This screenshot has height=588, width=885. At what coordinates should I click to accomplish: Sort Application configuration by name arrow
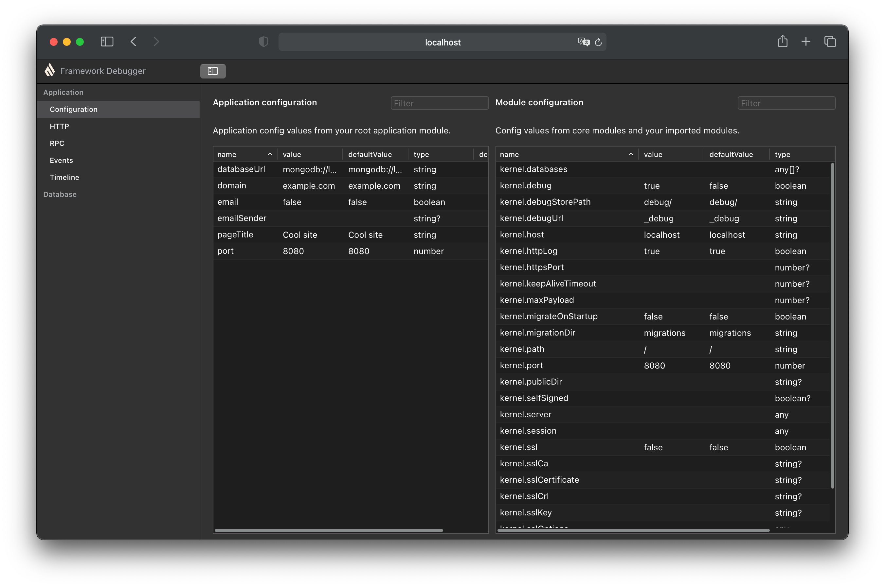(269, 154)
